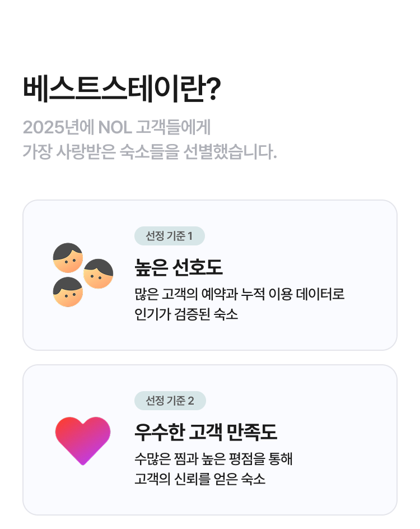Click the '고객의 신뢰를 얻은 숙소' description line
Viewport: 420px width, 529px height.
(x=200, y=479)
